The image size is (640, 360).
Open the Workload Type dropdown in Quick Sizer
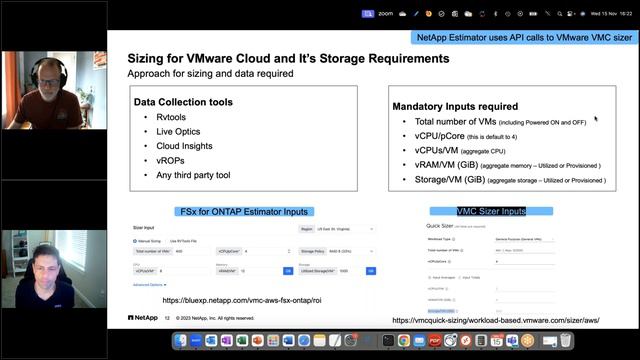(524, 239)
